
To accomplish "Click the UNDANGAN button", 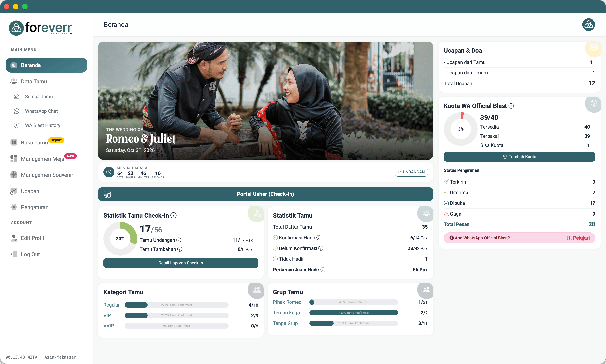I will [411, 172].
